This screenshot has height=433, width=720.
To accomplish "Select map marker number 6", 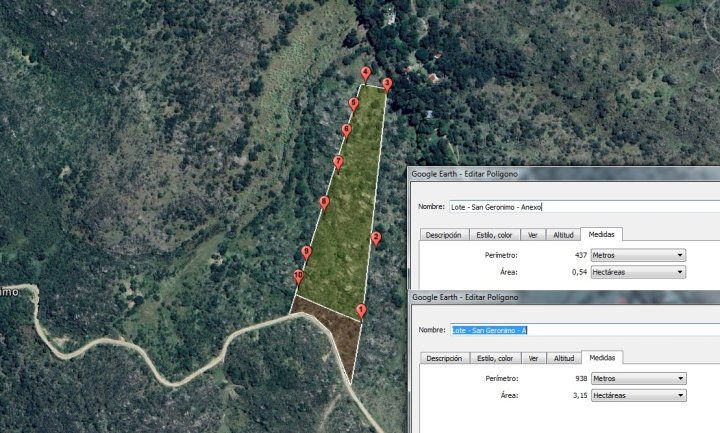I will pos(347,130).
